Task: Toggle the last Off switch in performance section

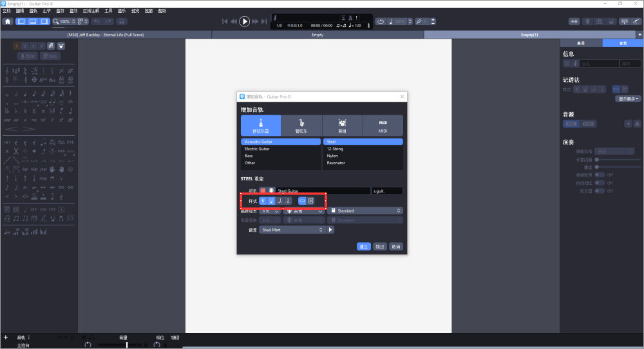Action: pos(600,191)
